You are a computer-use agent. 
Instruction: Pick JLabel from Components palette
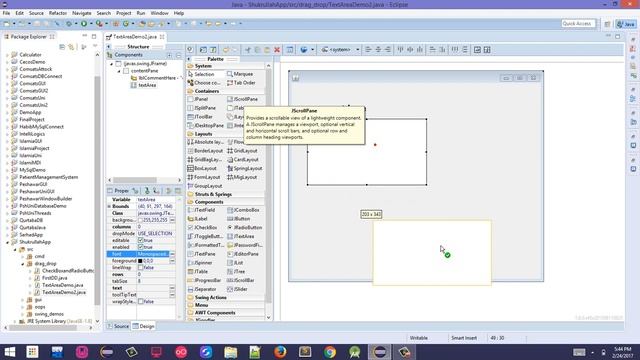pos(198,219)
